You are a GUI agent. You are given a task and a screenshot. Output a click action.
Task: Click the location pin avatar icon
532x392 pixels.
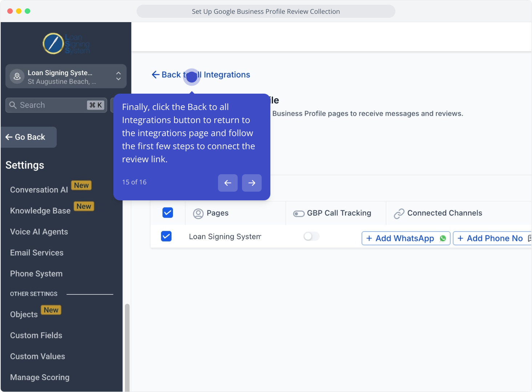[17, 77]
